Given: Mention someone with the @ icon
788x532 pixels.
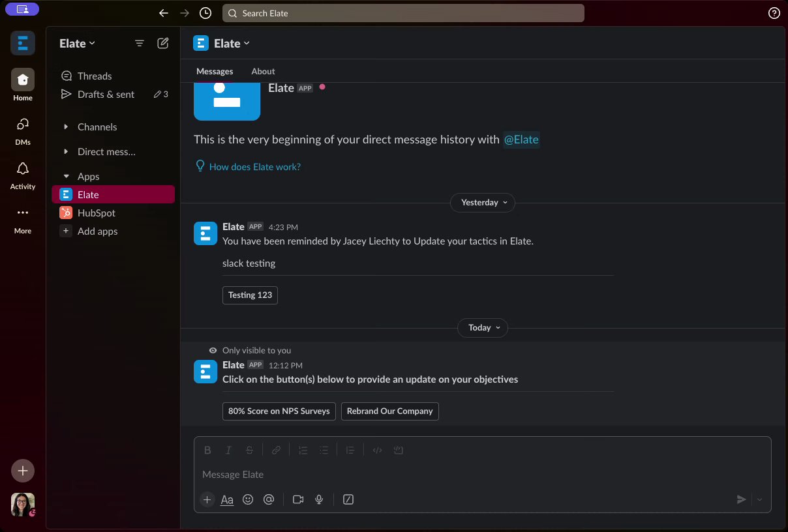Looking at the screenshot, I should tap(269, 499).
